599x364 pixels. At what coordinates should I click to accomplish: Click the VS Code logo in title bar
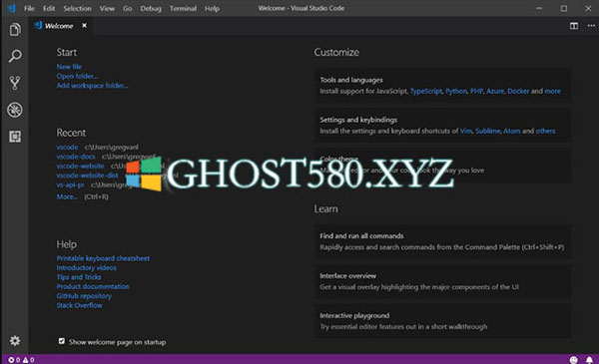[11, 8]
